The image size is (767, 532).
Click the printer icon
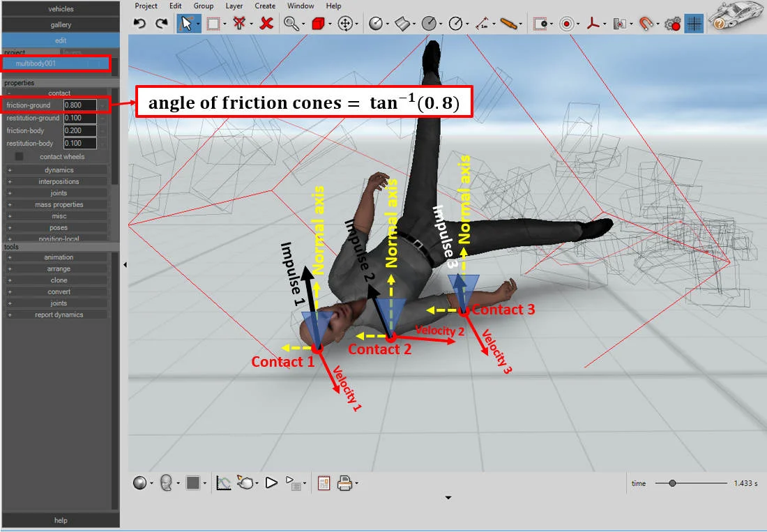(x=345, y=483)
